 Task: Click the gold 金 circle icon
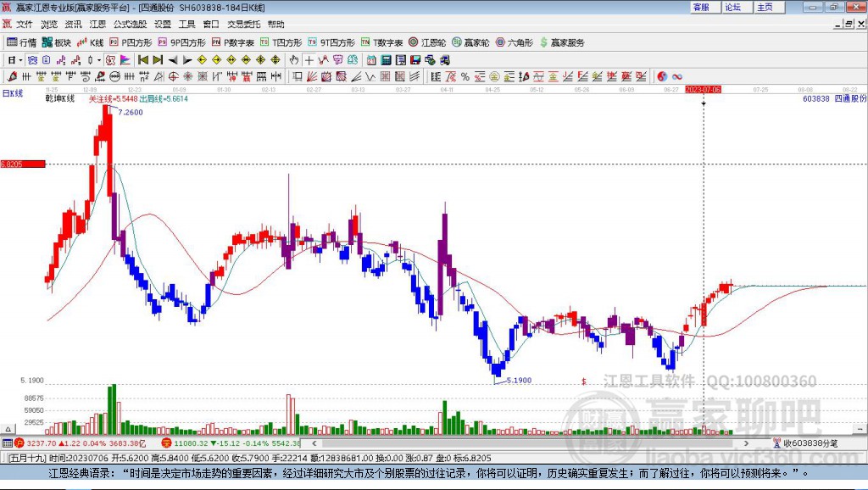click(x=494, y=76)
